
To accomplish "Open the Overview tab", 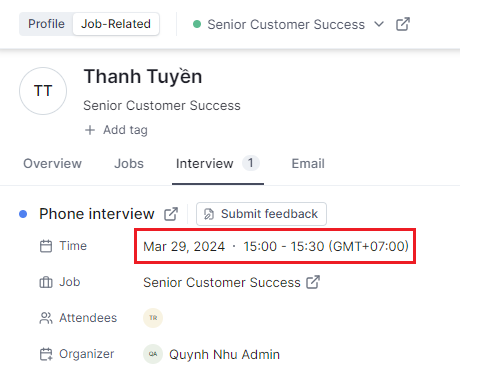I will [52, 164].
